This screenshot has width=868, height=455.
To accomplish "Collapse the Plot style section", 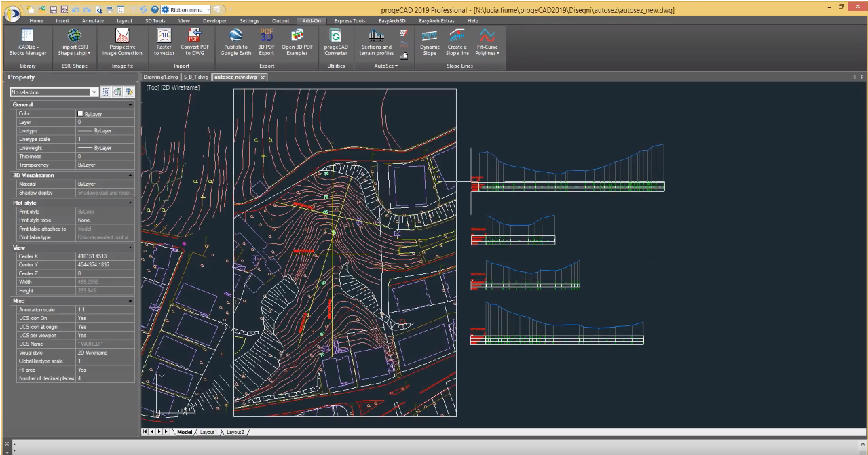I will (130, 203).
